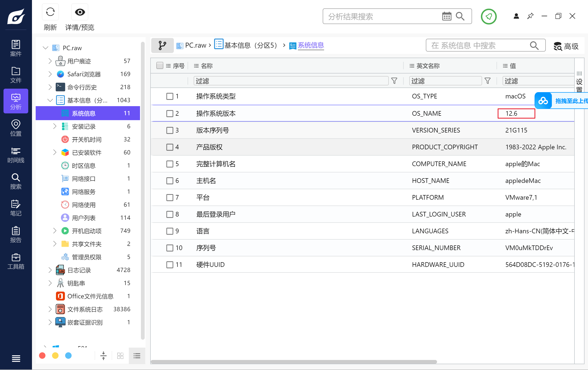The image size is (588, 370).
Task: Select the yellow color tag dot
Action: (x=56, y=356)
